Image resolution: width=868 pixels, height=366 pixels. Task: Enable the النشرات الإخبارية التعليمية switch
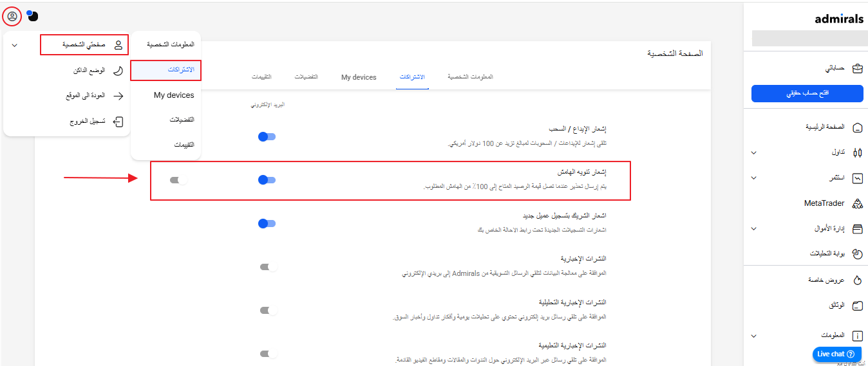[x=269, y=354]
